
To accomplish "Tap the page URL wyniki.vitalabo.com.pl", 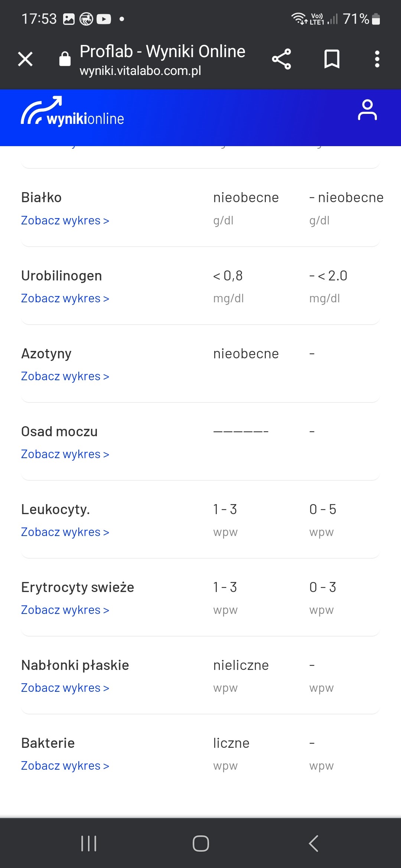I will (140, 70).
